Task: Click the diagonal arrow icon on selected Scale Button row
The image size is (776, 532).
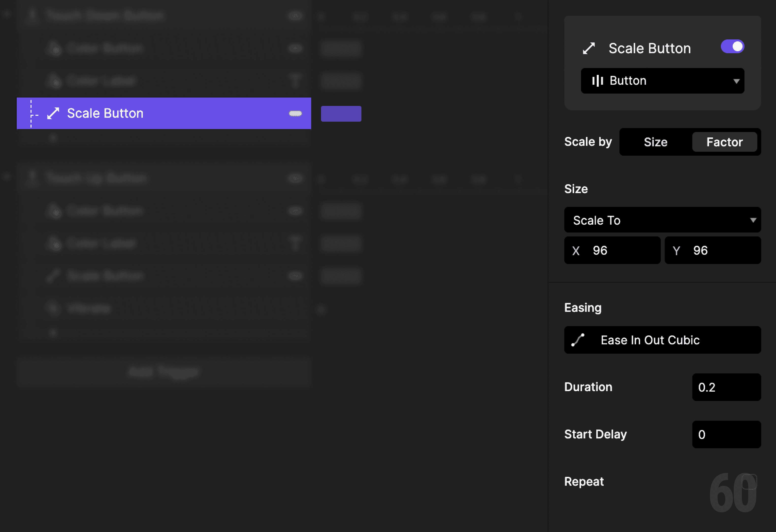Action: coord(53,113)
